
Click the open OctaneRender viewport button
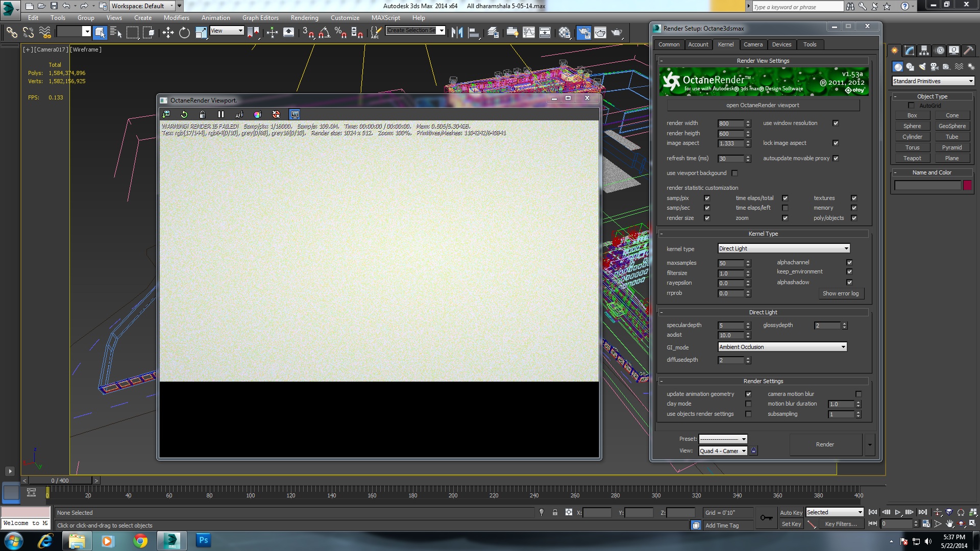763,105
